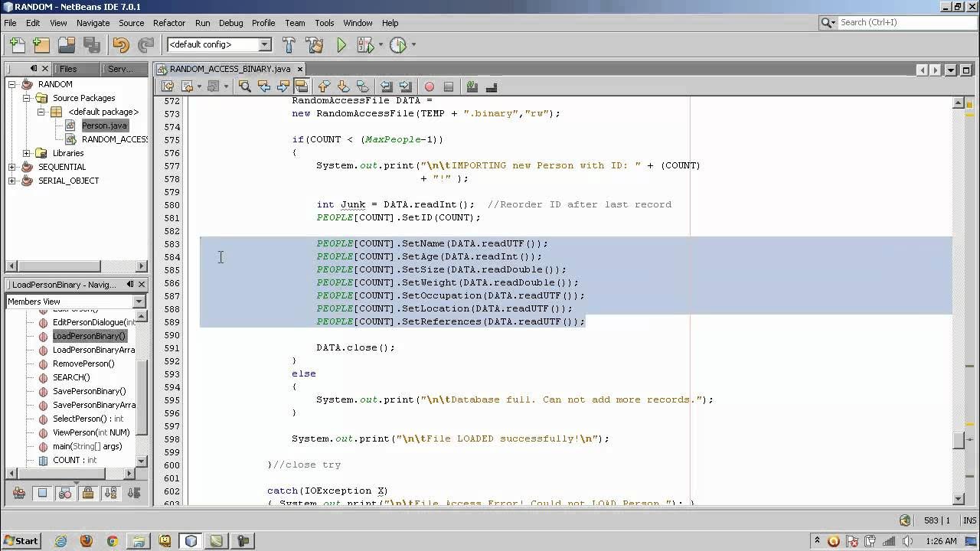
Task: Click the Open Project toolbar icon
Action: coord(67,45)
